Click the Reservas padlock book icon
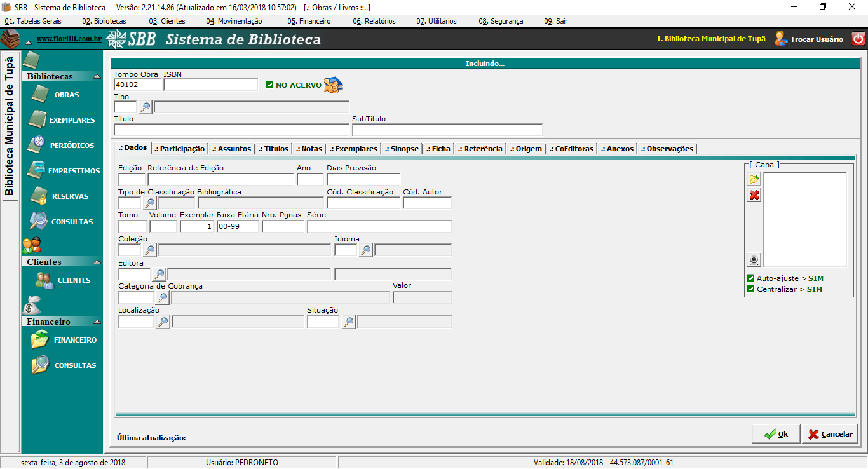 pyautogui.click(x=39, y=196)
